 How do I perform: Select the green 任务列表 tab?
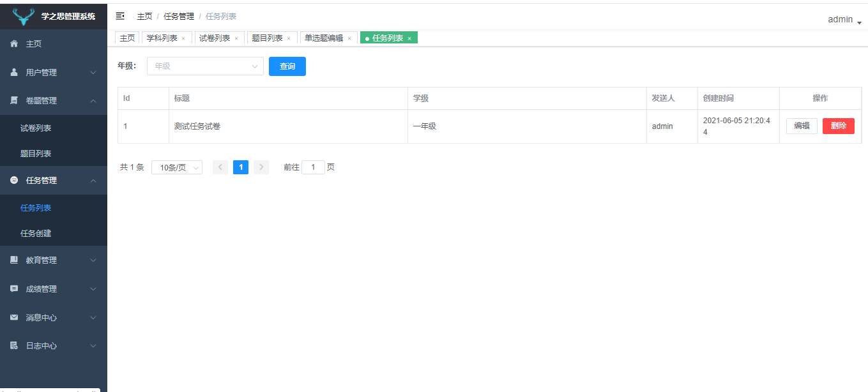pos(388,38)
